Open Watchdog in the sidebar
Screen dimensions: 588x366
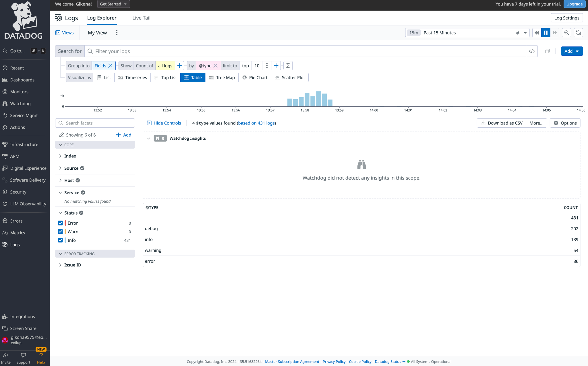(20, 104)
